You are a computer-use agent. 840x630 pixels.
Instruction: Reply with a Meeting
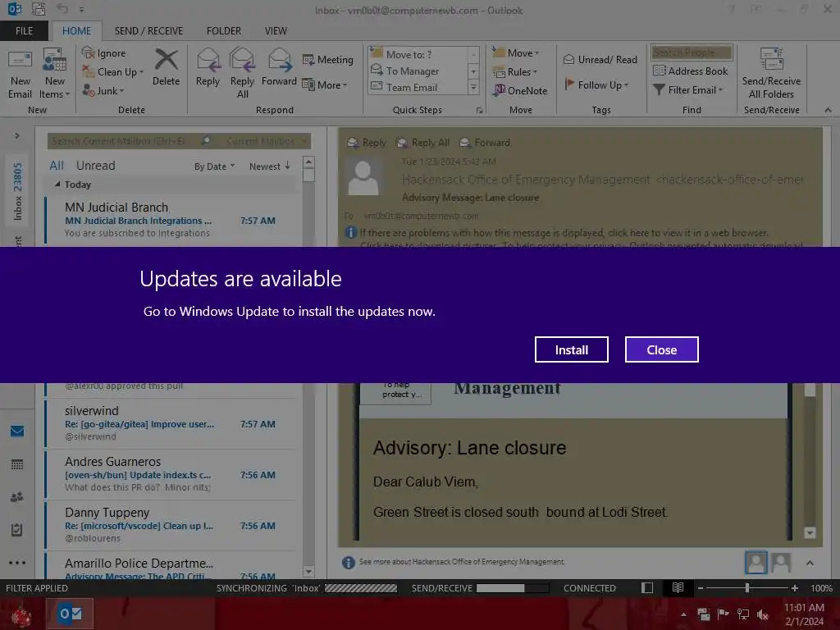coord(328,59)
